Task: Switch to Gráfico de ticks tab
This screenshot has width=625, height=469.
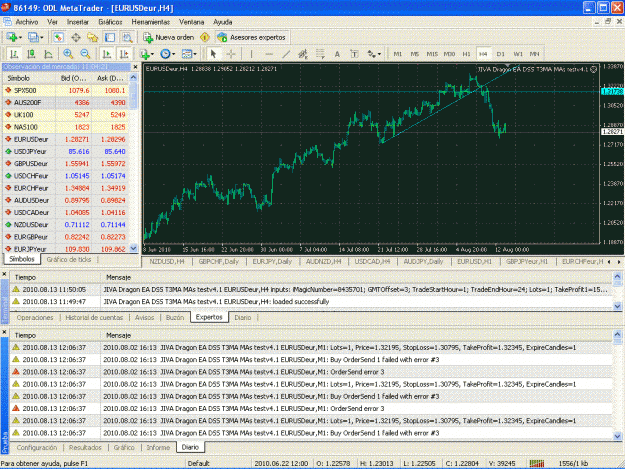Action: 69,259
